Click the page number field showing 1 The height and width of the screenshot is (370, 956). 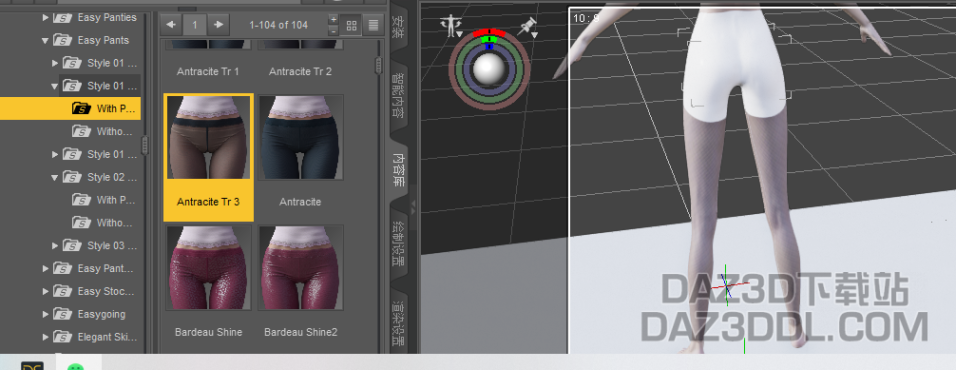pos(194,25)
